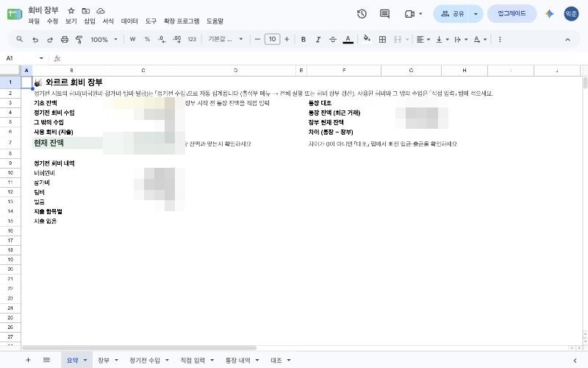Open the 파일 menu
The image size is (588, 368).
pyautogui.click(x=34, y=21)
